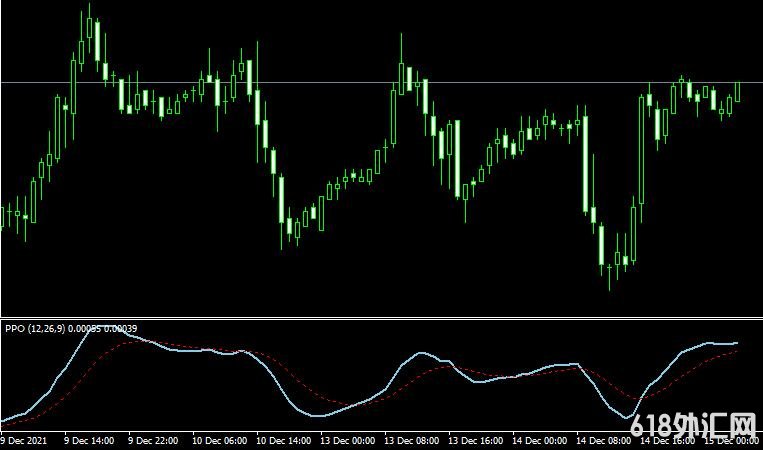Click the '13 Dec 16:00' time axis label
Screen dimensions: 763x450
click(475, 441)
